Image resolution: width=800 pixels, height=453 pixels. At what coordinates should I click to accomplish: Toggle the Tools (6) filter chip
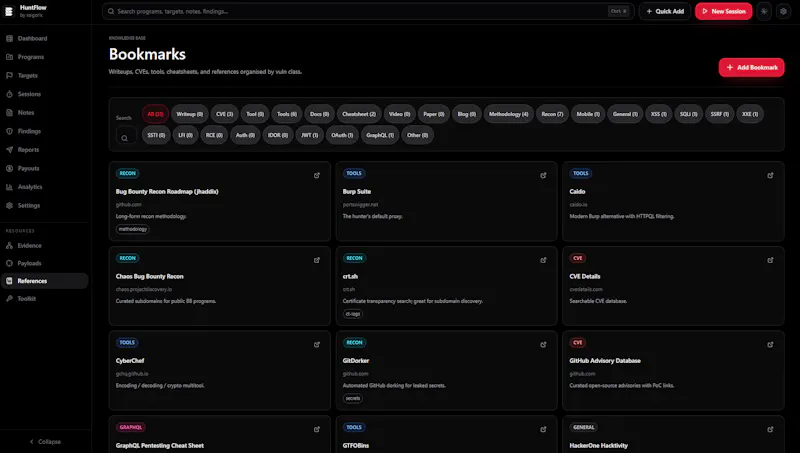point(287,114)
